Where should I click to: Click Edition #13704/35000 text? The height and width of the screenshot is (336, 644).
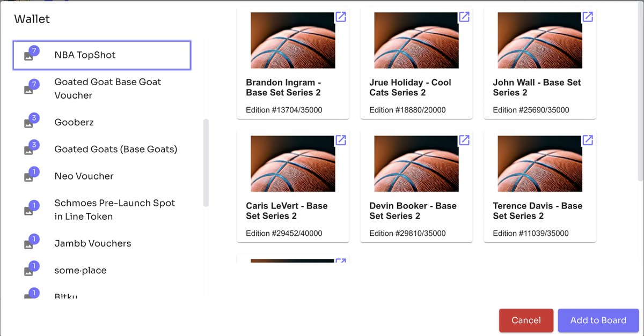click(x=284, y=110)
